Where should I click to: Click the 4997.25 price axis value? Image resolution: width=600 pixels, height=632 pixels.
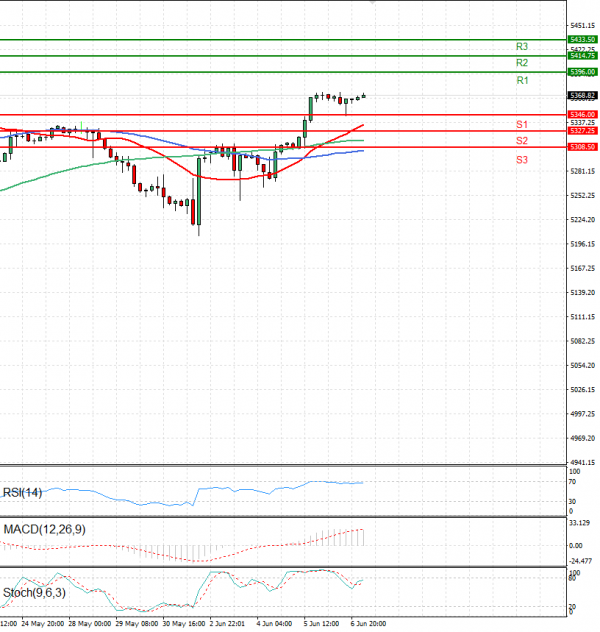[x=583, y=414]
